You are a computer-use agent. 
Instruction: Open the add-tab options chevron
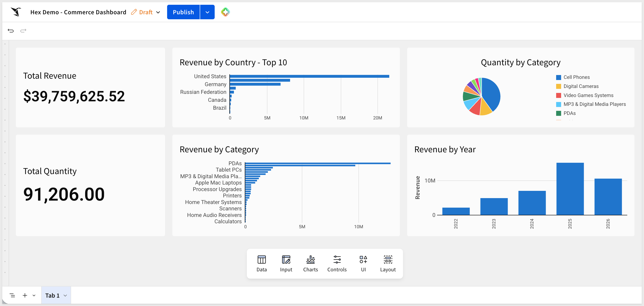point(34,295)
